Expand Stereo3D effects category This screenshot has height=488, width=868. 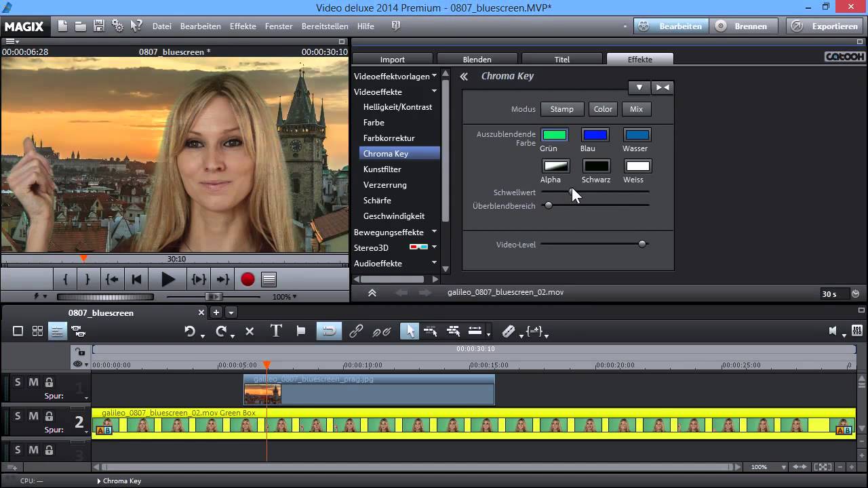(434, 247)
